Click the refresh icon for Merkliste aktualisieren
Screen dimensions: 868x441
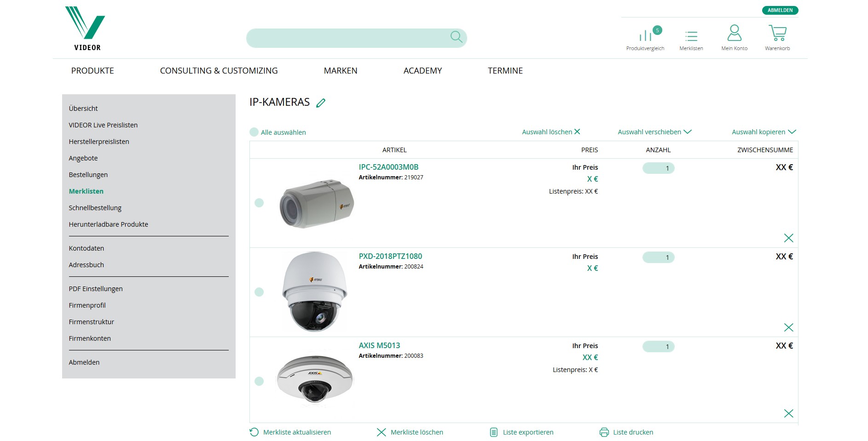(254, 432)
